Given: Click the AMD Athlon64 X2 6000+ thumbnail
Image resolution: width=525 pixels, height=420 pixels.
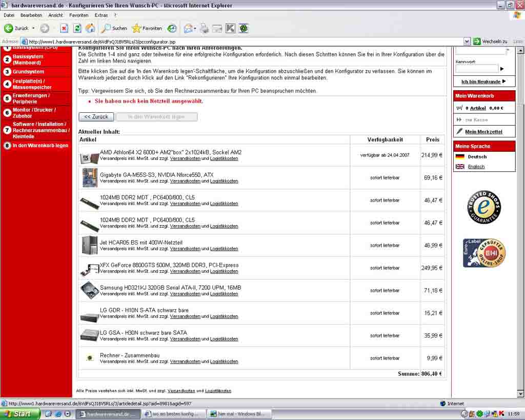Looking at the screenshot, I should click(89, 157).
